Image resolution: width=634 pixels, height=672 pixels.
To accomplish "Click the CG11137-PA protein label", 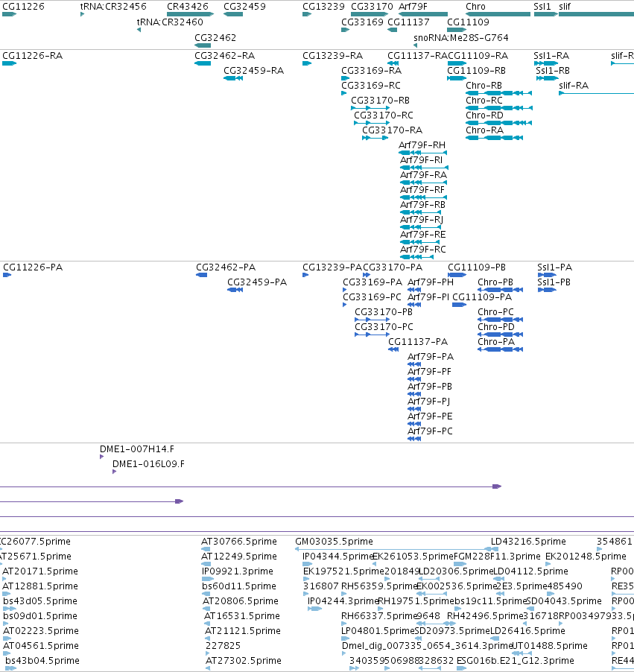I will coord(418,341).
